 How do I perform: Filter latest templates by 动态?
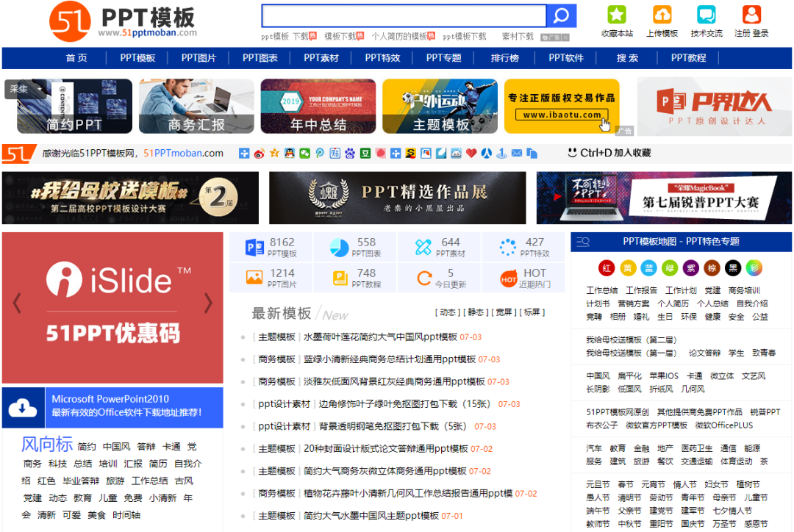[448, 312]
